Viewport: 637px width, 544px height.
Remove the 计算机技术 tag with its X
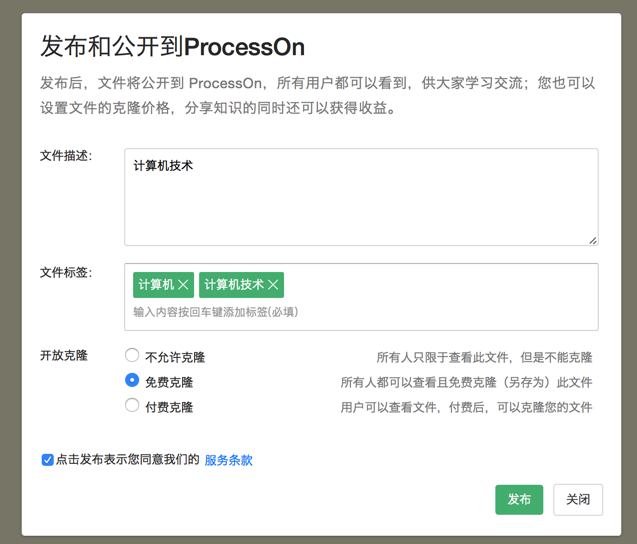[x=273, y=285]
